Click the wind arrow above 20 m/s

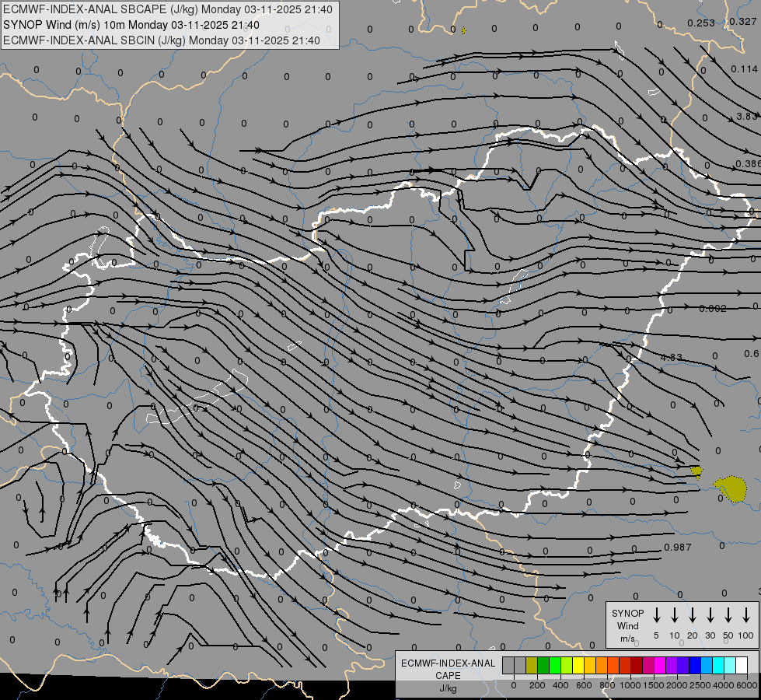pyautogui.click(x=693, y=614)
